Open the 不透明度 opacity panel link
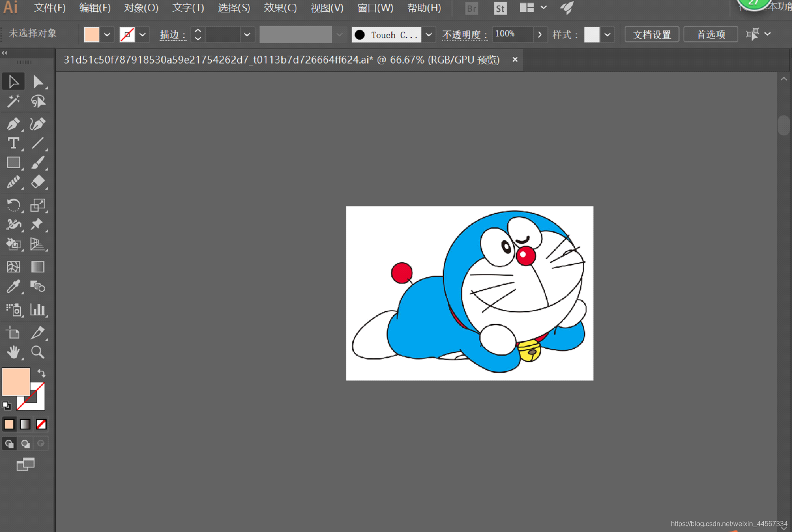The width and height of the screenshot is (792, 532). tap(465, 35)
